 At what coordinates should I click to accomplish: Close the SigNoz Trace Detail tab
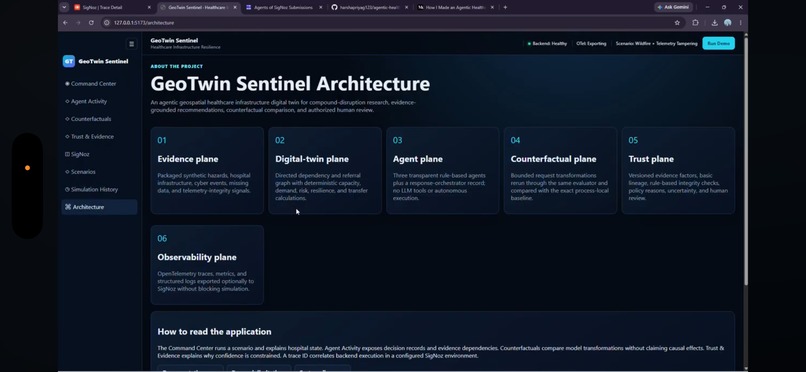149,7
